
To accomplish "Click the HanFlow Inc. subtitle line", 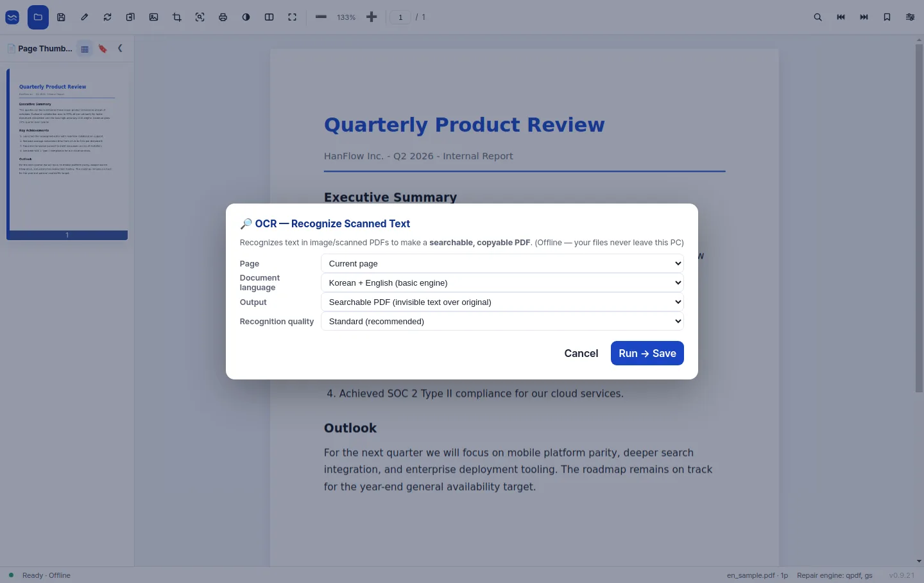I will (x=418, y=156).
